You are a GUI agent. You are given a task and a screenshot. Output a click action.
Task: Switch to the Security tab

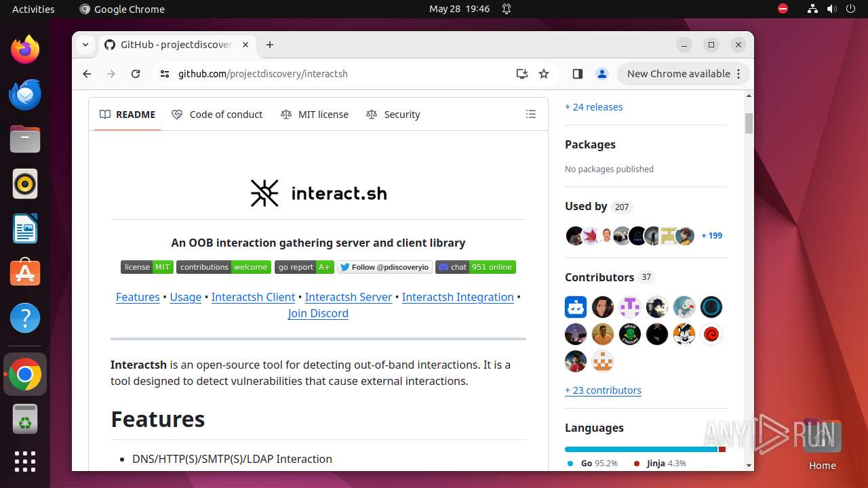click(x=393, y=115)
